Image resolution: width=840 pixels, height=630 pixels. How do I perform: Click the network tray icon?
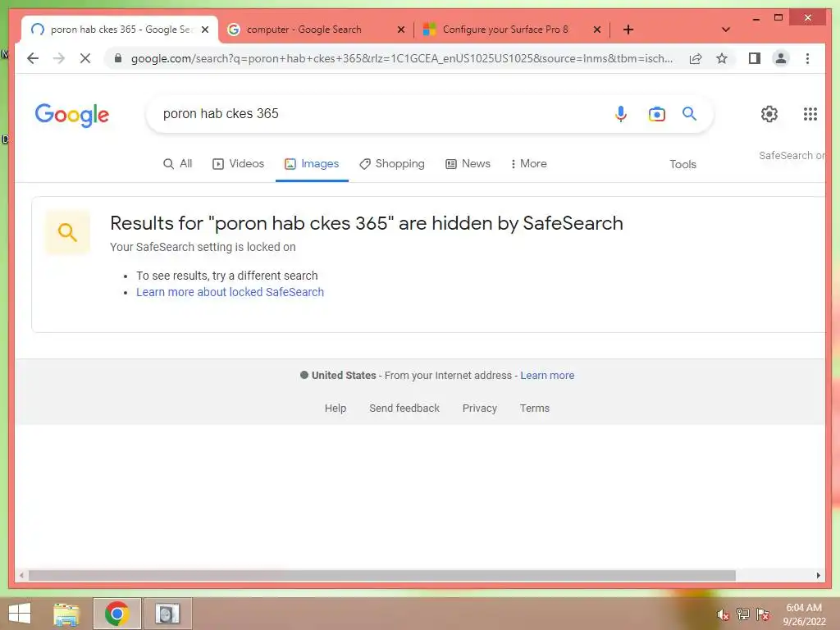[743, 614]
